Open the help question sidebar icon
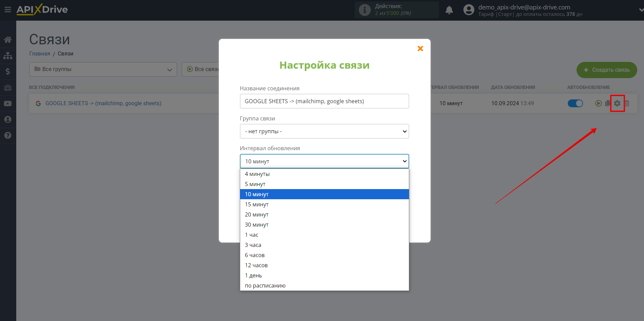 (8, 135)
